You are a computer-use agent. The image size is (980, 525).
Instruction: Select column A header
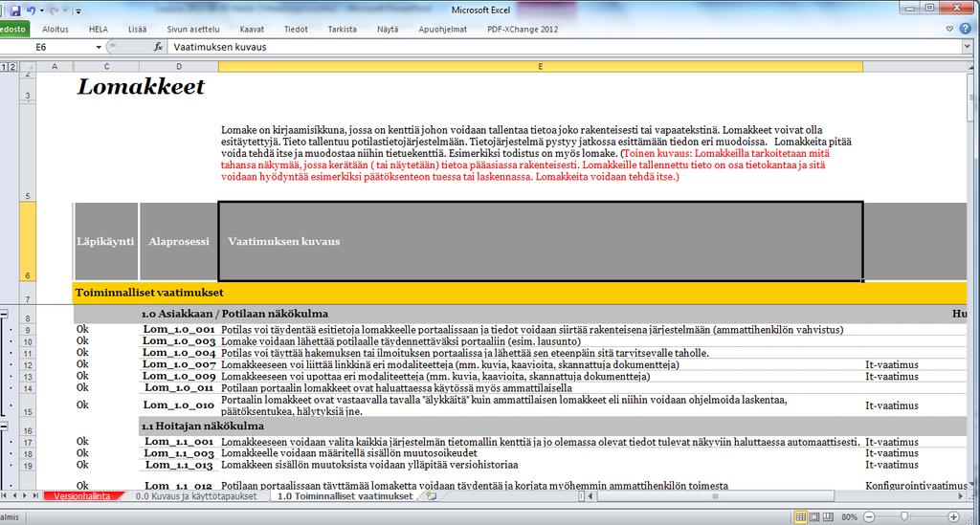[55, 66]
